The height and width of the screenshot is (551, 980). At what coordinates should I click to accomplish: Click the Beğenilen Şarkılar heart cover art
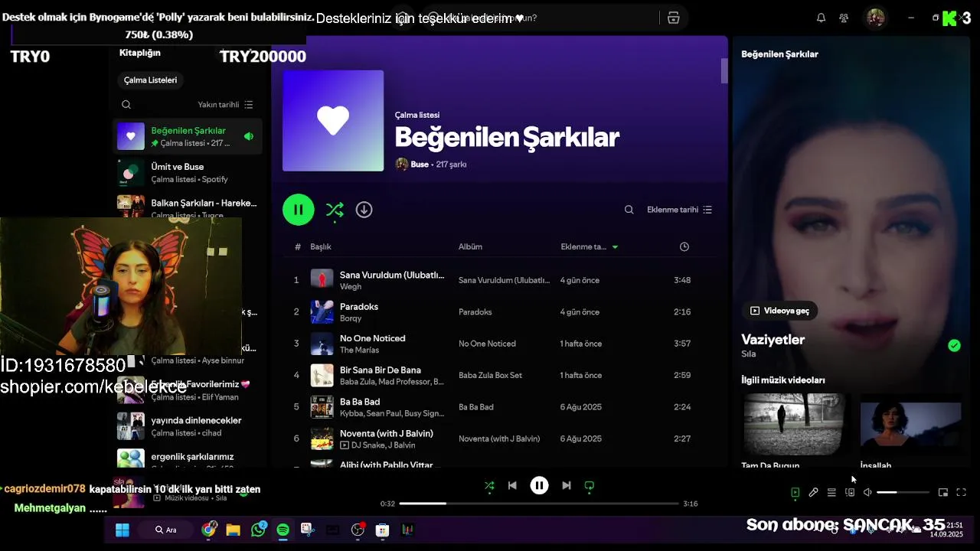pos(333,121)
